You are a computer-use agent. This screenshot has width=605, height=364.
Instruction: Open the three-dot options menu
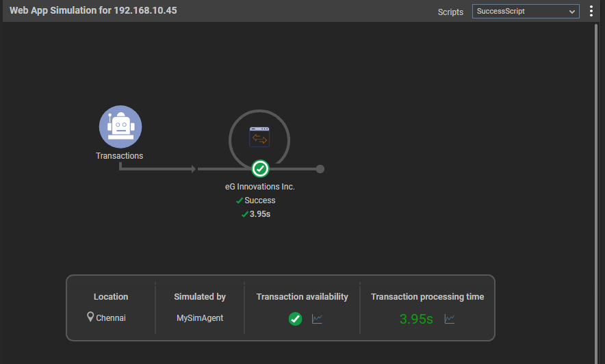[x=591, y=11]
